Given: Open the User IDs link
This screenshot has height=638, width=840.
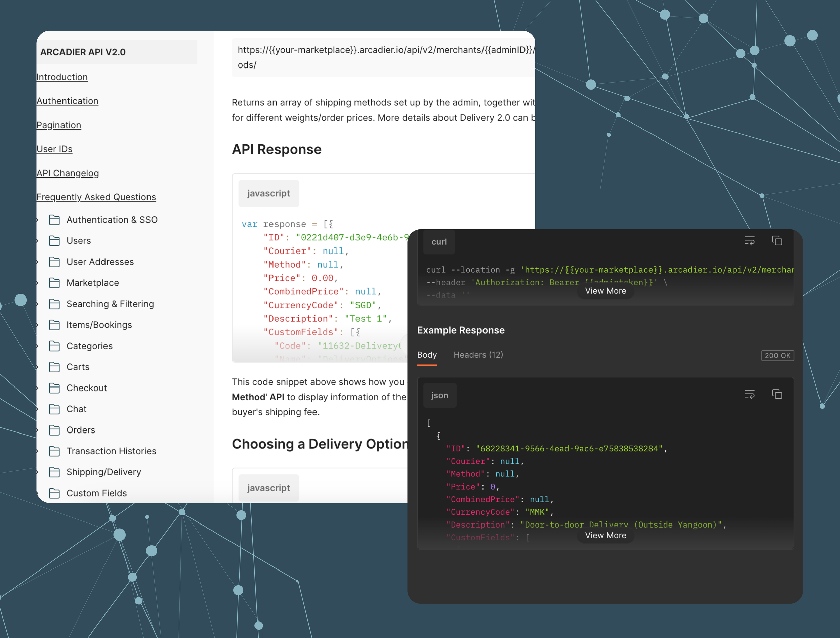Looking at the screenshot, I should click(54, 149).
